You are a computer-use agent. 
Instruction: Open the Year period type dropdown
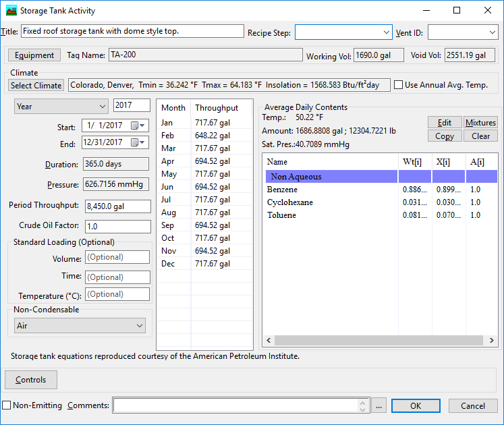coord(61,107)
